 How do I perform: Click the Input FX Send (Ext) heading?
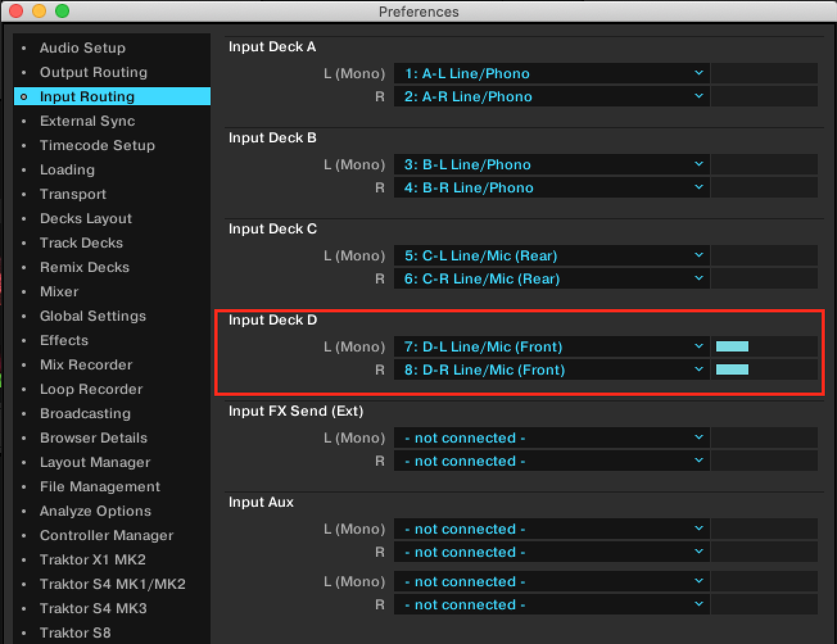296,411
